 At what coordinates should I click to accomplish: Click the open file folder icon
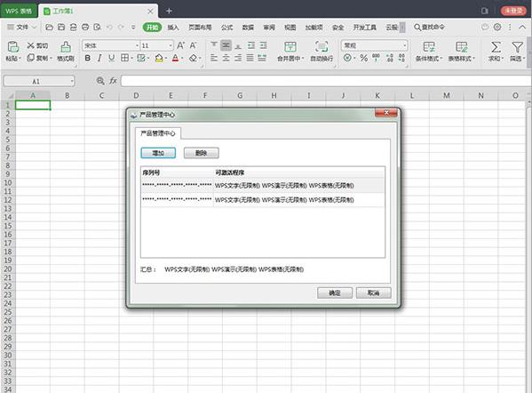click(49, 28)
